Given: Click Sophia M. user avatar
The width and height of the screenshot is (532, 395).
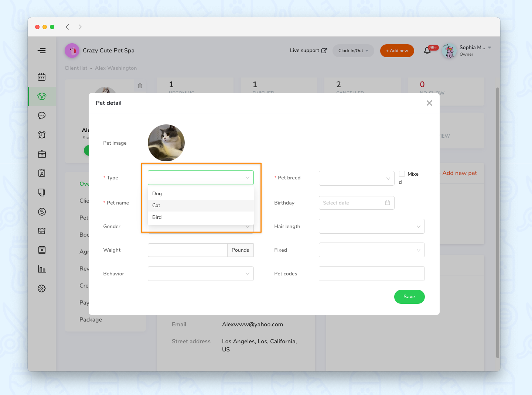Looking at the screenshot, I should (449, 51).
